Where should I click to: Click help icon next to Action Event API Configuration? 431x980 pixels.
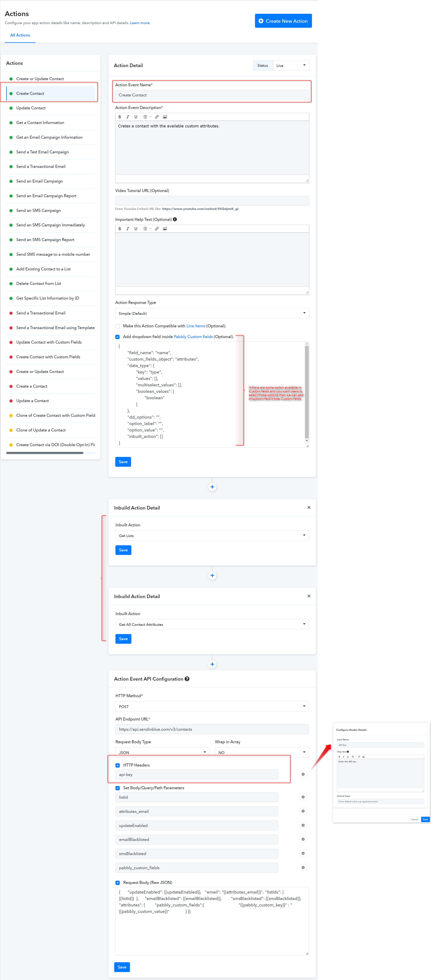tap(187, 679)
